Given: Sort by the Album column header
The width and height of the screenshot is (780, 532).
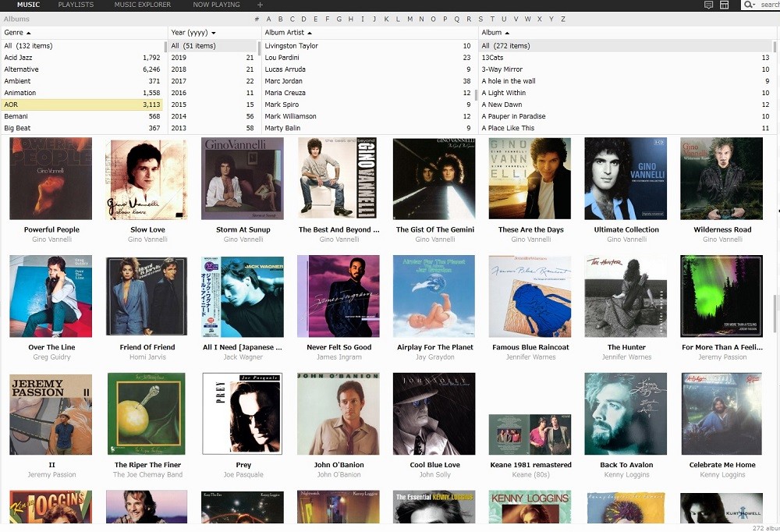Looking at the screenshot, I should tap(627, 32).
